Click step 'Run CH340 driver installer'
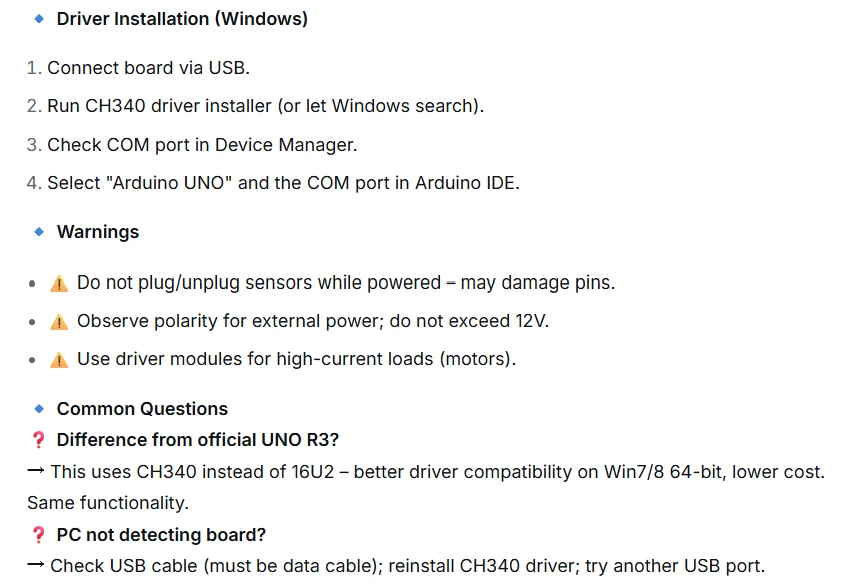Viewport: 852px width, 587px height. tap(265, 106)
